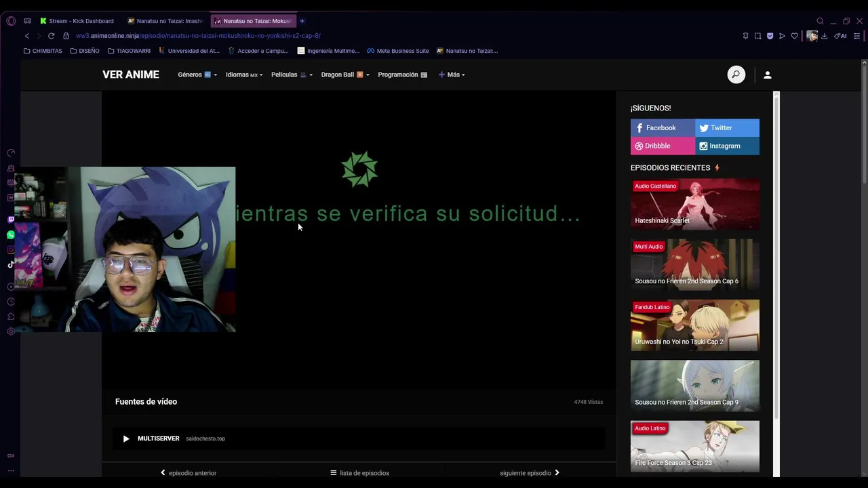Expand the Películas dropdown menu

pos(292,75)
